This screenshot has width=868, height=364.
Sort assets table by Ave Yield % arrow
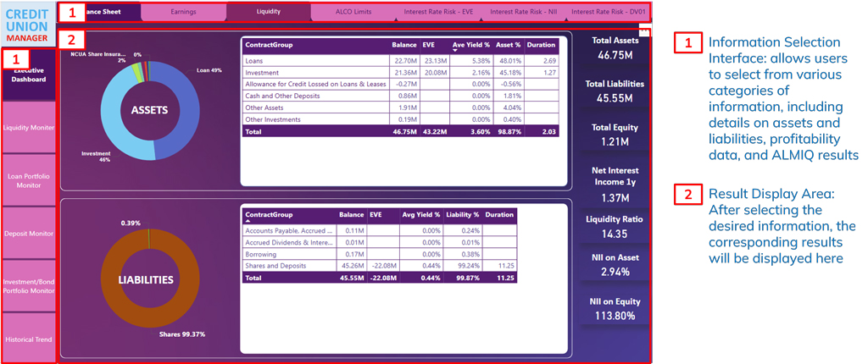tap(457, 50)
